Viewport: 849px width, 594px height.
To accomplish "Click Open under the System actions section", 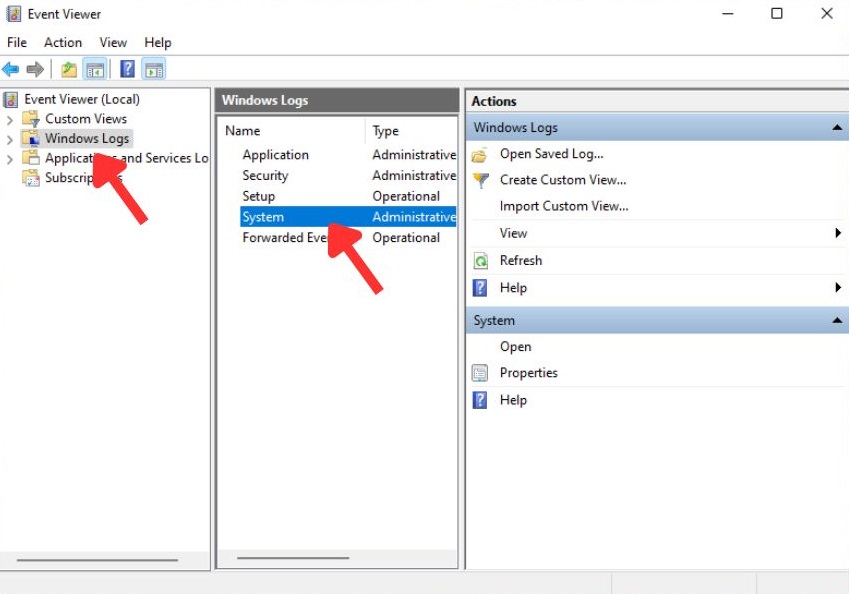I will [515, 346].
